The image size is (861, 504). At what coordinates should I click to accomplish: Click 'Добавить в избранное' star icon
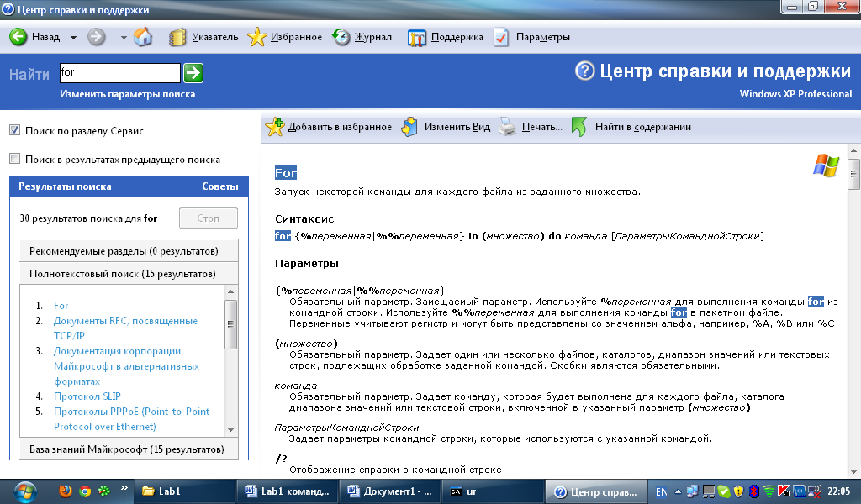[275, 127]
